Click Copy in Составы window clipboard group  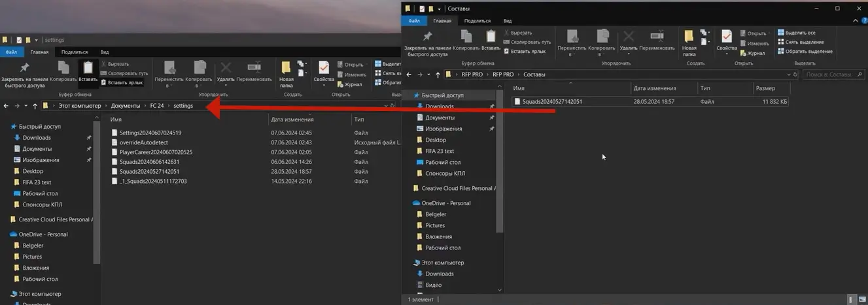[x=466, y=40]
